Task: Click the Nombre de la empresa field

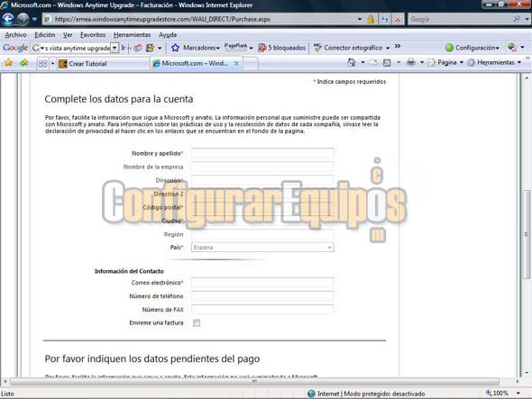Action: (262, 167)
